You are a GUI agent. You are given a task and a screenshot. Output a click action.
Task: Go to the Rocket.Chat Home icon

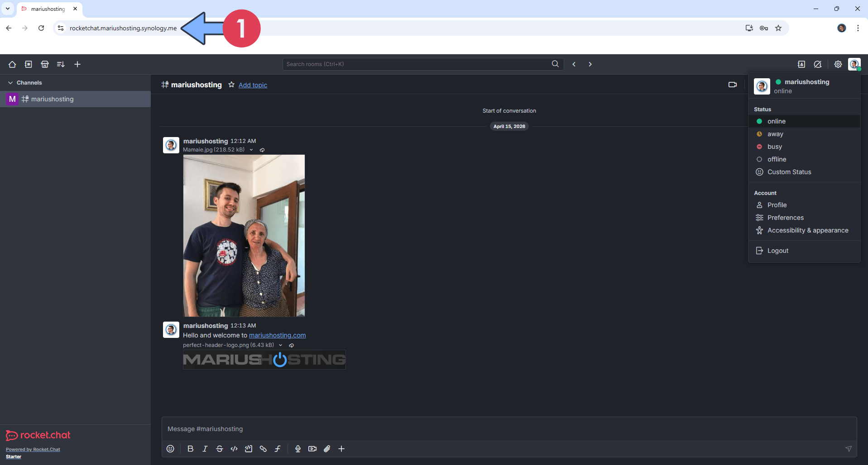(x=12, y=64)
